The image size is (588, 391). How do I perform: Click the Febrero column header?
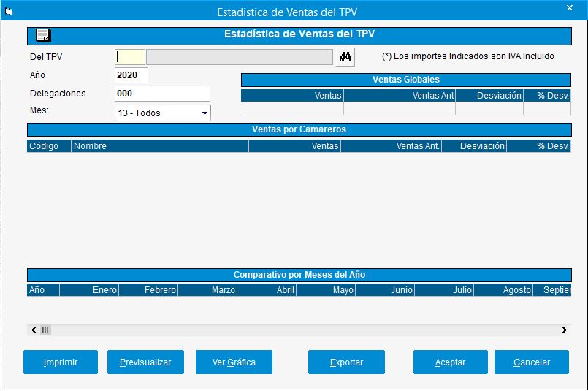click(x=148, y=289)
